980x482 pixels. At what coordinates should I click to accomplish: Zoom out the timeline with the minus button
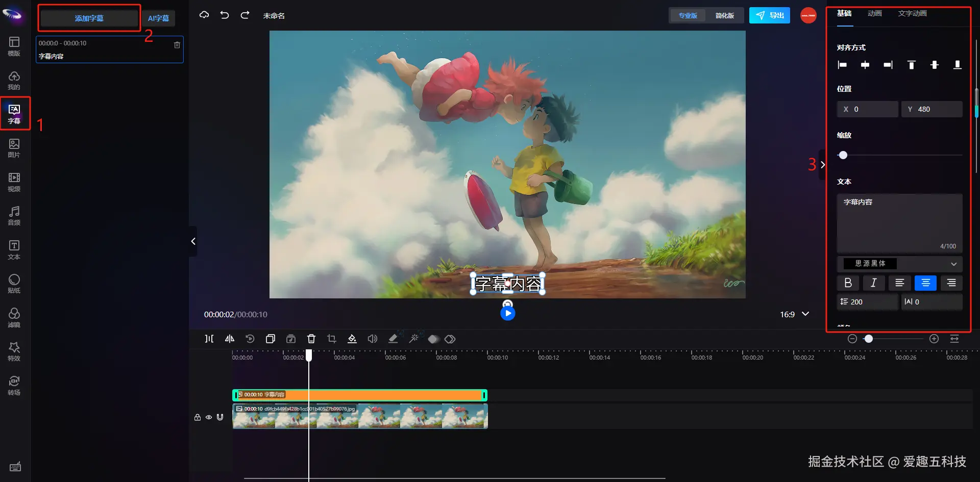852,339
